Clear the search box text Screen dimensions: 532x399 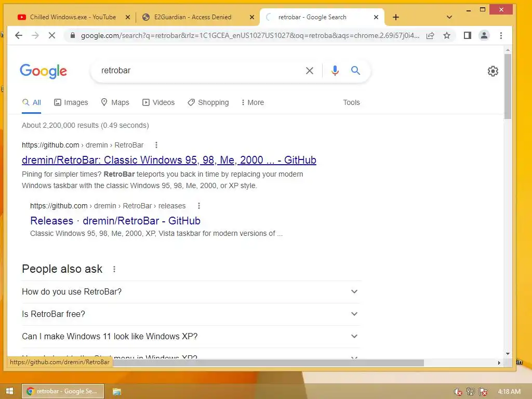tap(310, 71)
